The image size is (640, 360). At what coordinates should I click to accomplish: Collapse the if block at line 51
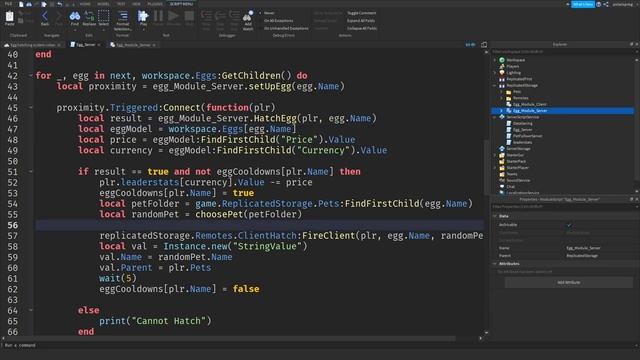(31, 171)
